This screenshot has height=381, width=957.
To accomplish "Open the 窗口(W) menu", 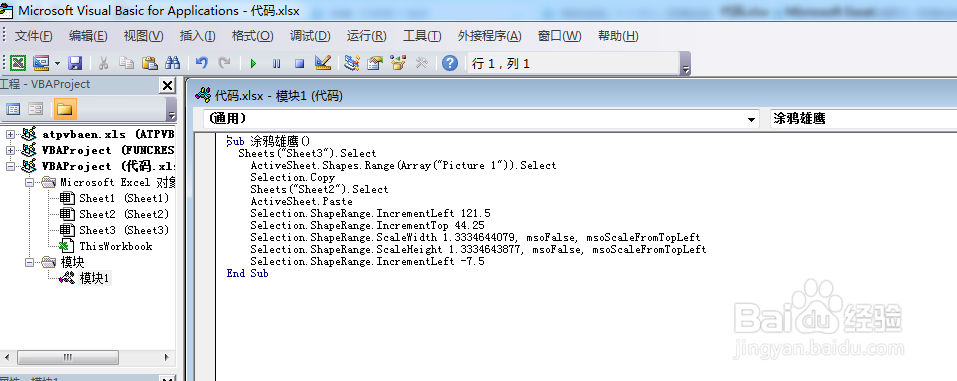I will (559, 36).
